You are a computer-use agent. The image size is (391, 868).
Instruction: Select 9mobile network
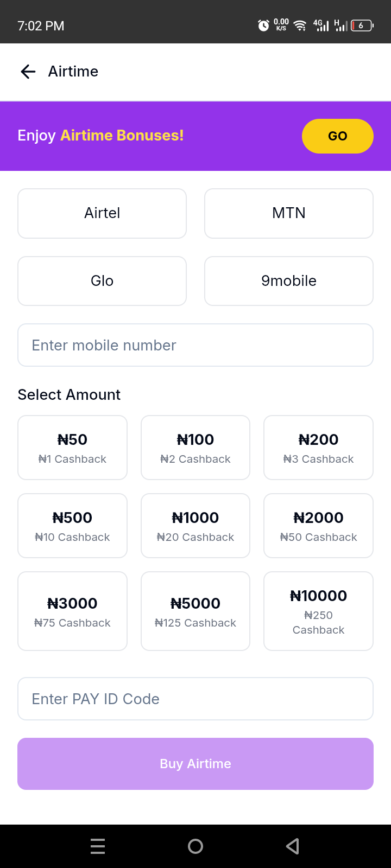[289, 281]
